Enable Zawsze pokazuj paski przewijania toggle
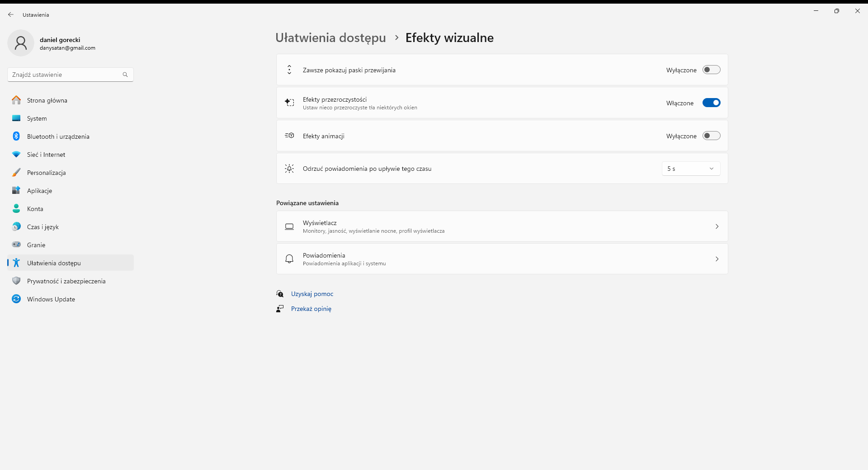The image size is (868, 470). tap(711, 70)
